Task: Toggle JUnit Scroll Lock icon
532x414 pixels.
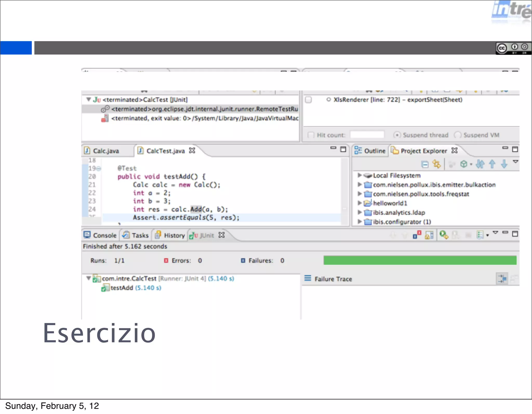Action: pyautogui.click(x=429, y=235)
